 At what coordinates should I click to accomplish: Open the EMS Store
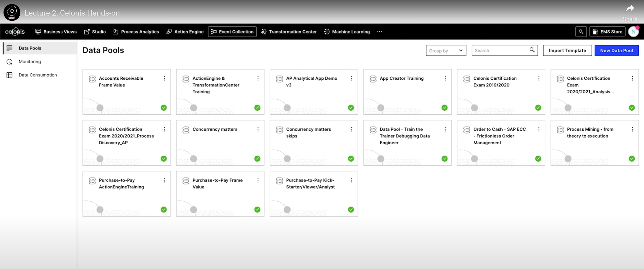pos(607,32)
